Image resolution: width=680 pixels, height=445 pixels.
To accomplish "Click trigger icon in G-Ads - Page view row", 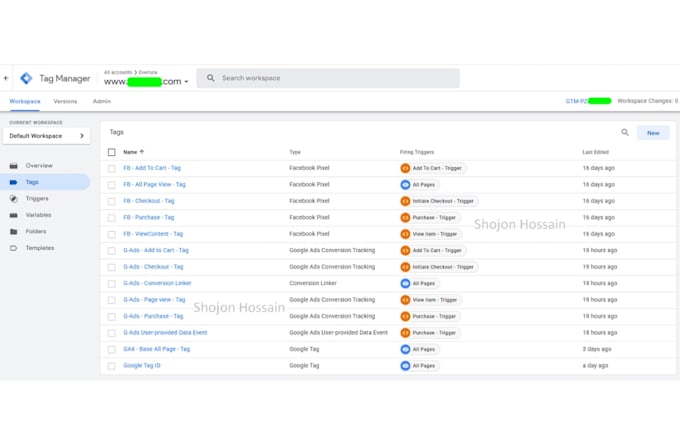I will 405,300.
